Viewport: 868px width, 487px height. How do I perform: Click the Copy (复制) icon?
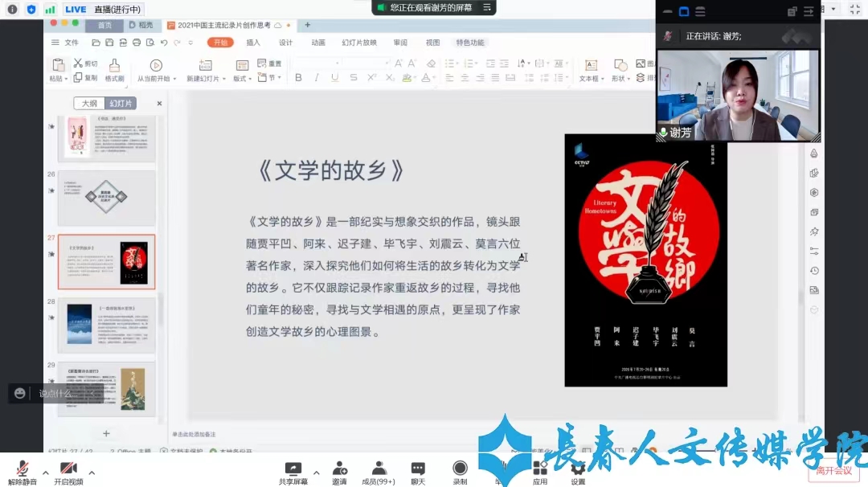click(78, 77)
